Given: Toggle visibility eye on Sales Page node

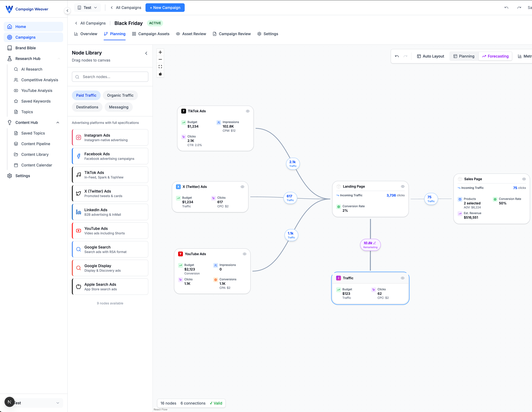Looking at the screenshot, I should (524, 179).
